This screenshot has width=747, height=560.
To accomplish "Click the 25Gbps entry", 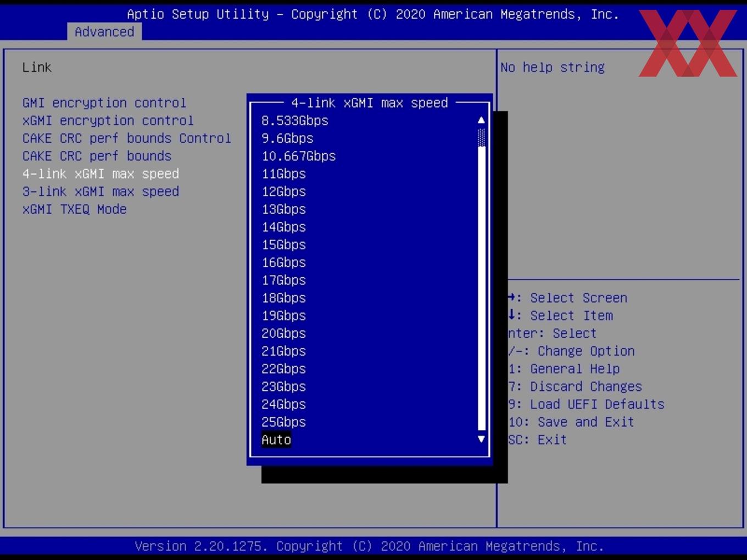I will pyautogui.click(x=283, y=422).
